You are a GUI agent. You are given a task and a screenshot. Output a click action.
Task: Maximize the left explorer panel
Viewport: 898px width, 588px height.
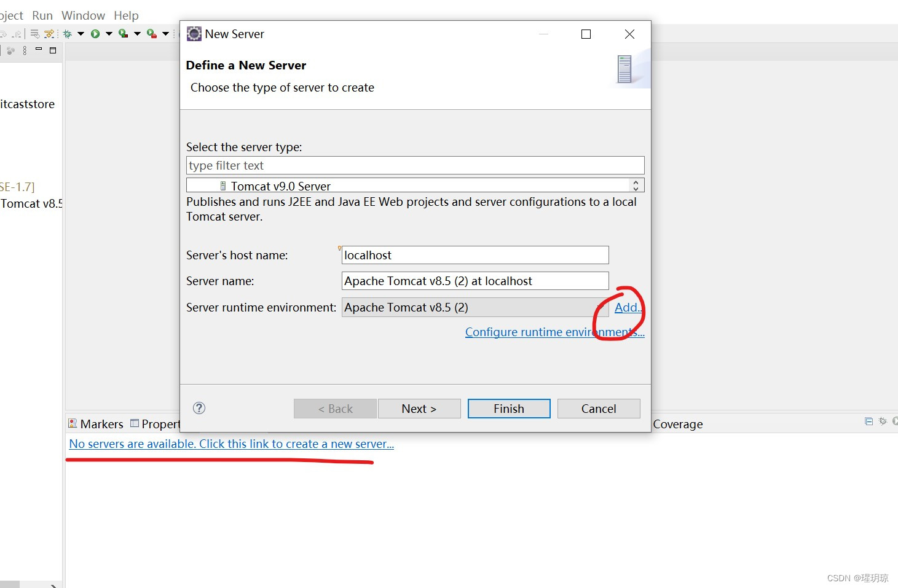pos(53,50)
